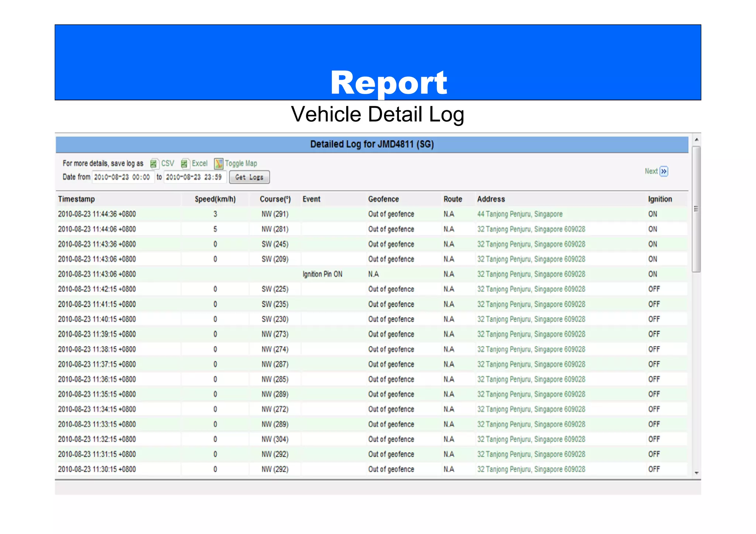Click 'Detailed Log for JMD4811 (SG)' title
Screen dimensions: 756x534
tap(372, 144)
